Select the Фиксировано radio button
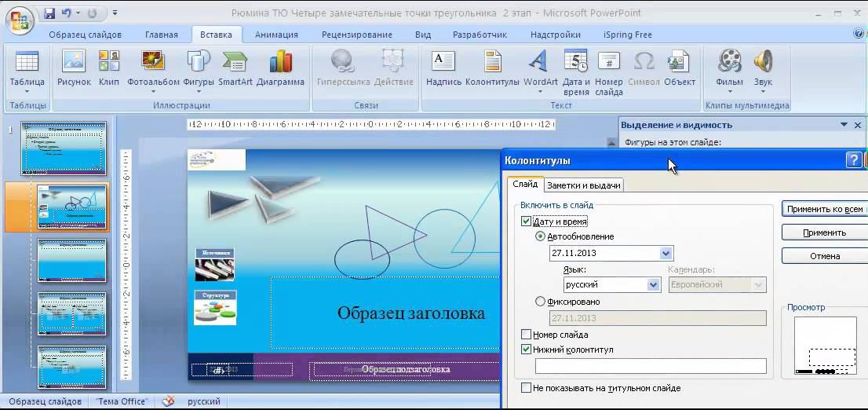The width and height of the screenshot is (868, 410). tap(541, 302)
